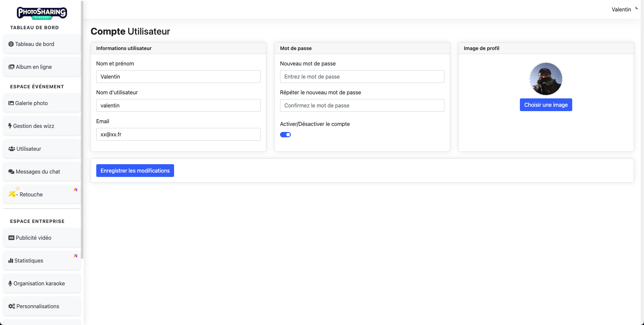Viewport: 644px width, 325px height.
Task: Click the Album en ligne images icon
Action: [11, 67]
